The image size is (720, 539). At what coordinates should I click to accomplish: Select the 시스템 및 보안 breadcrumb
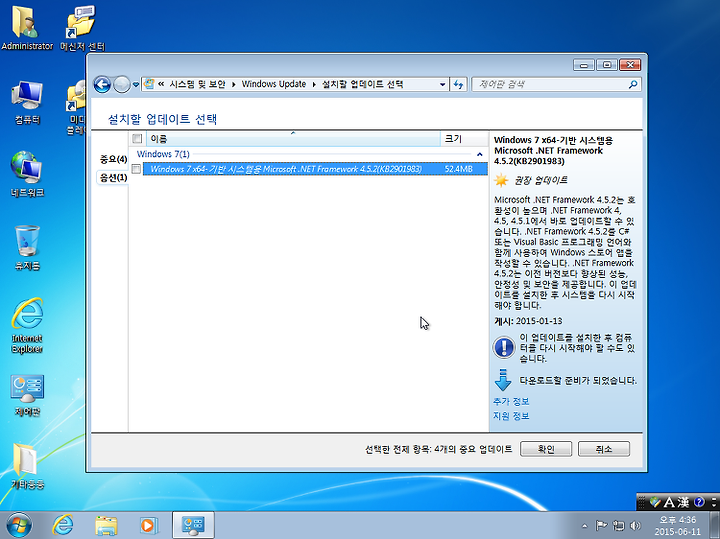197,84
